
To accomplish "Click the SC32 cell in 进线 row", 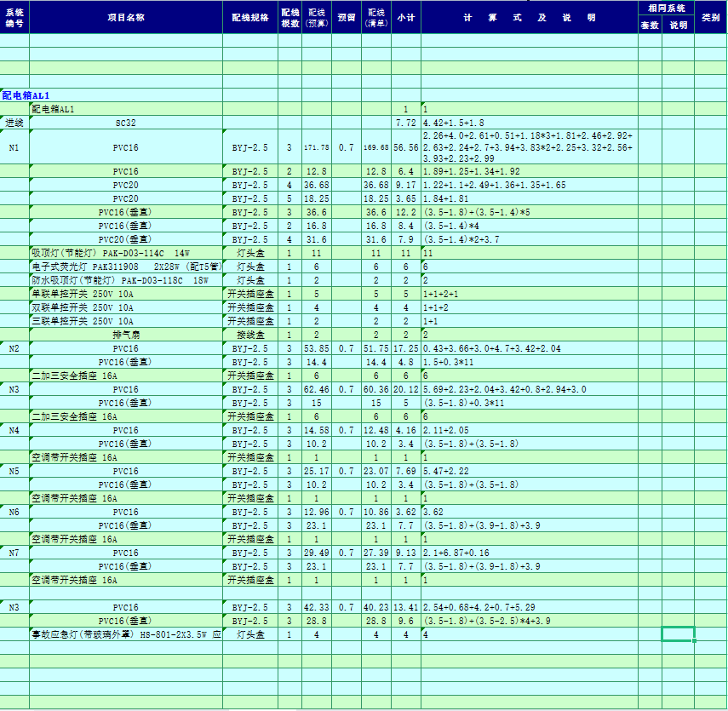I will click(125, 123).
